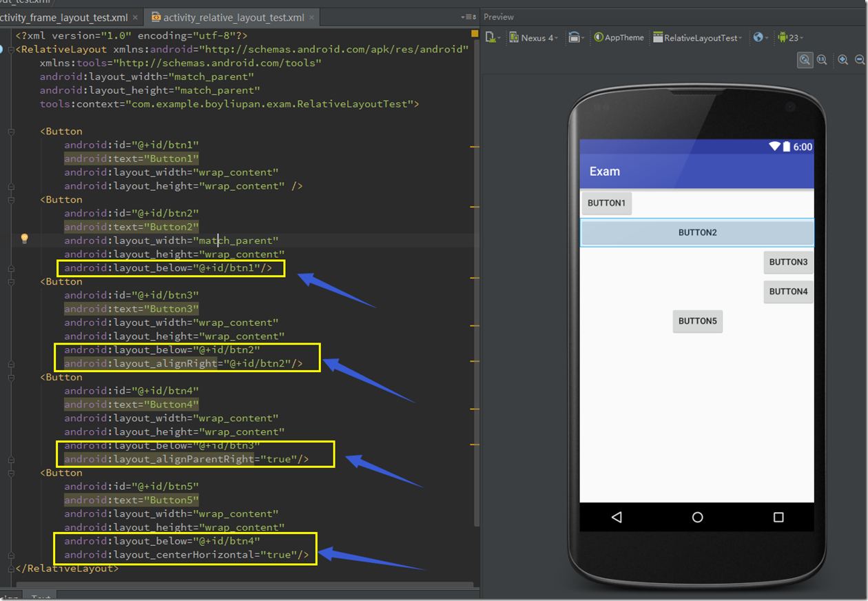Click the render configuration icon in Preview toolbar

pyautogui.click(x=490, y=38)
